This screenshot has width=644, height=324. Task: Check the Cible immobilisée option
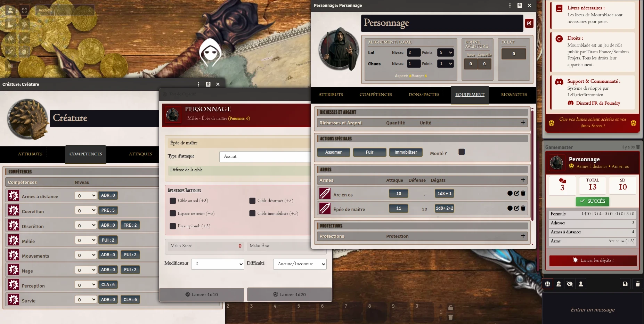252,213
